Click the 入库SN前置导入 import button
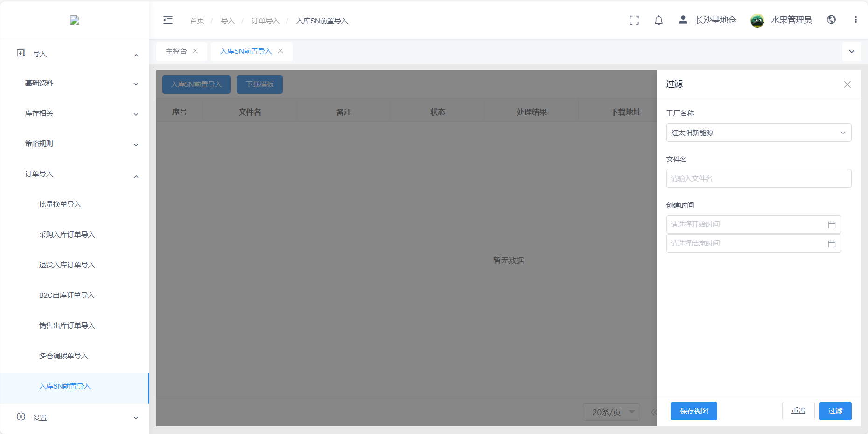 coord(196,84)
